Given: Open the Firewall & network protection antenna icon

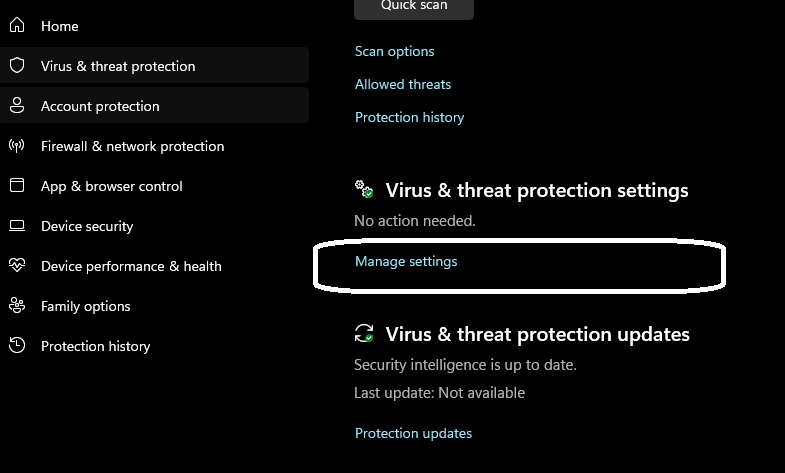Looking at the screenshot, I should (16, 146).
